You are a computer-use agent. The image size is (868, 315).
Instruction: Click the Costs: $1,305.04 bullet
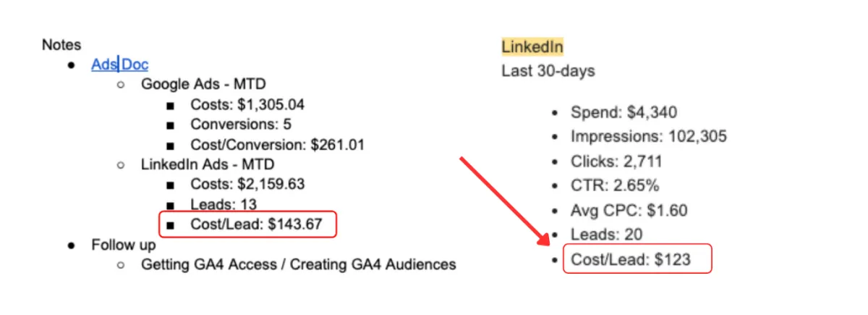click(247, 104)
